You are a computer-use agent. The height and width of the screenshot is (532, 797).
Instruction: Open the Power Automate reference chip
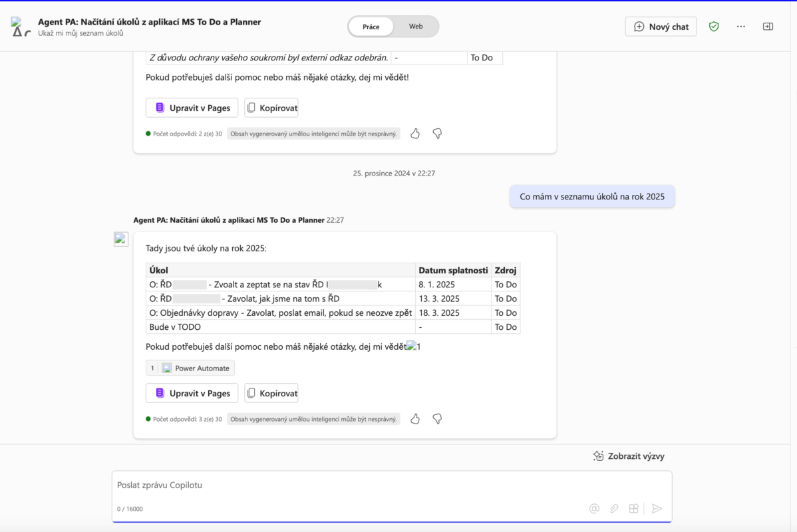point(191,368)
